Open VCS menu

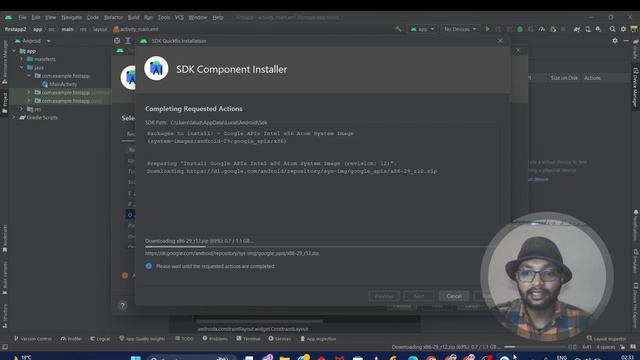pos(179,18)
